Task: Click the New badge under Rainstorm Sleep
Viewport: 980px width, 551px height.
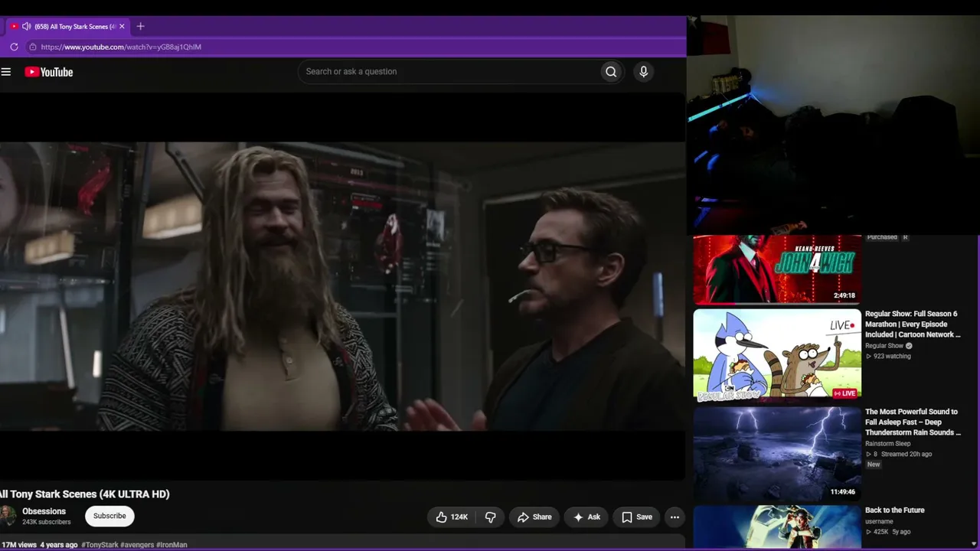Action: 874,465
